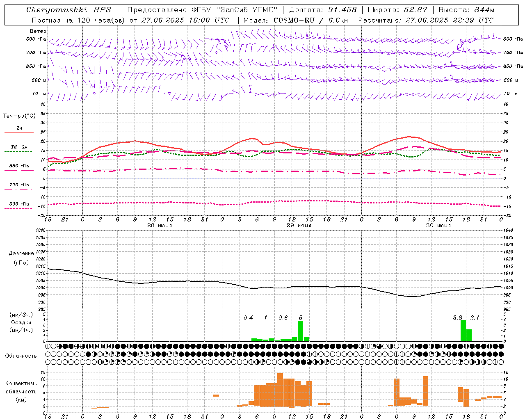The image size is (525, 420).
Task: Click the green precipitation bar under 3.8
Action: 463,331
